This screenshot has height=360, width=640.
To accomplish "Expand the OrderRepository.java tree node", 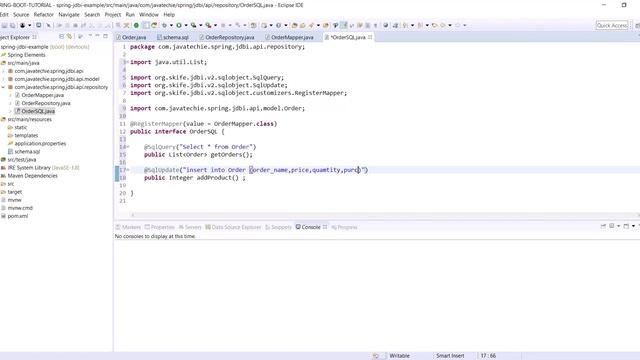I will click(10, 103).
